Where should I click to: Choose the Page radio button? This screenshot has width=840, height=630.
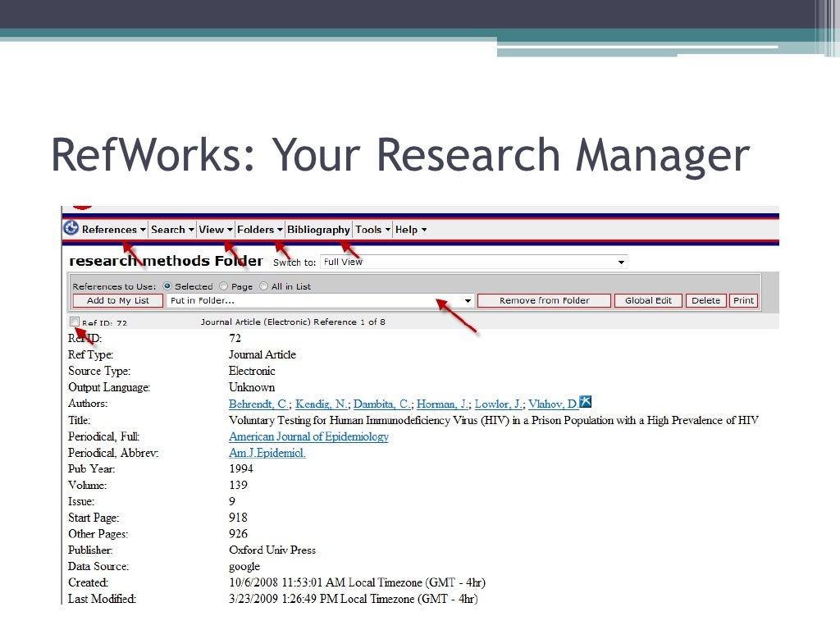[x=223, y=286]
